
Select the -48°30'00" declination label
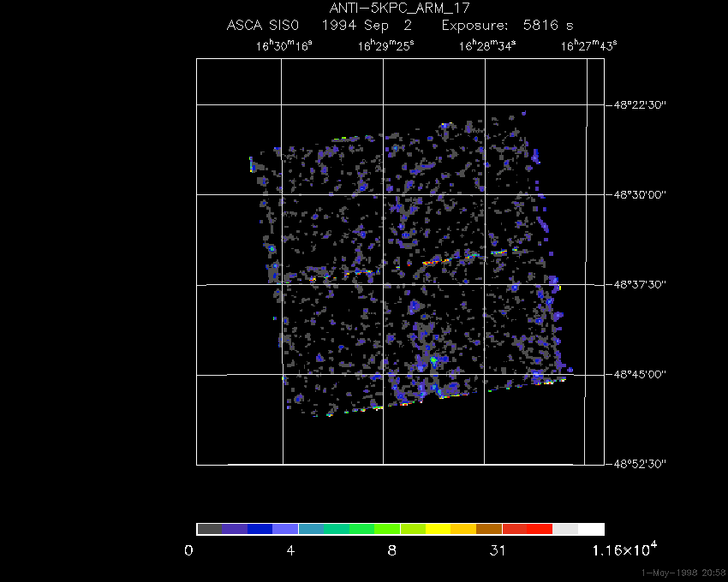coord(651,194)
